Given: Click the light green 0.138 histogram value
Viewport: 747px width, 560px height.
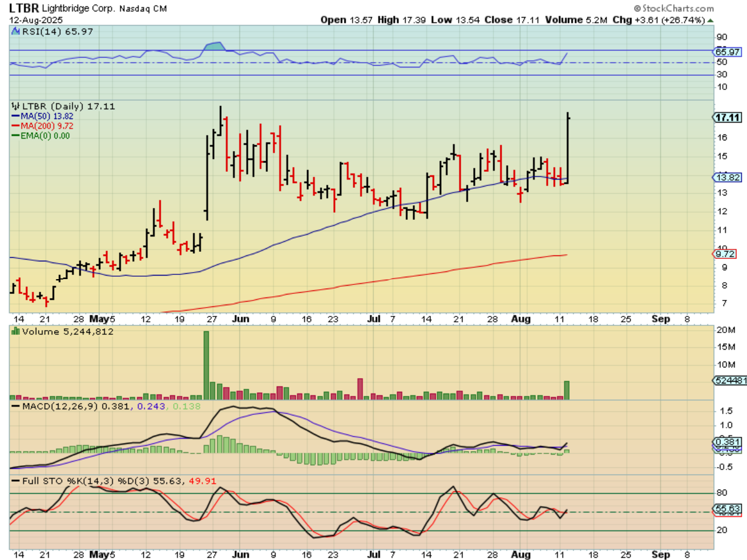Looking at the screenshot, I should [x=187, y=406].
